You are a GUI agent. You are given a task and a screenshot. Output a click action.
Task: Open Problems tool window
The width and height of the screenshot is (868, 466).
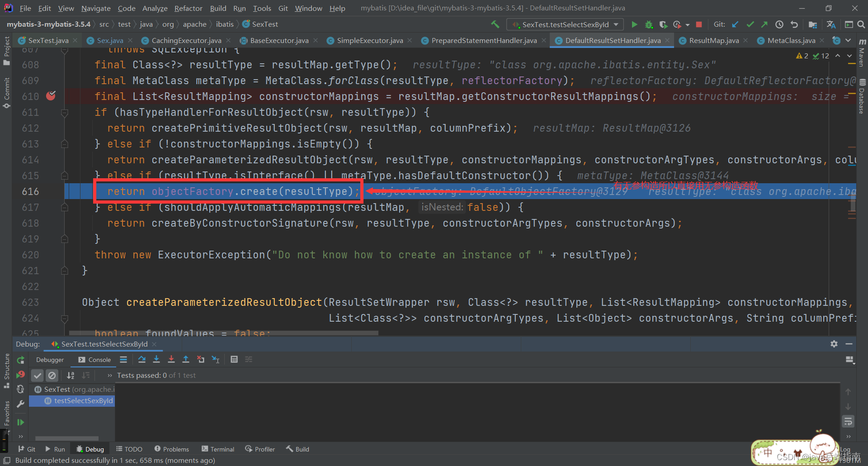click(171, 449)
